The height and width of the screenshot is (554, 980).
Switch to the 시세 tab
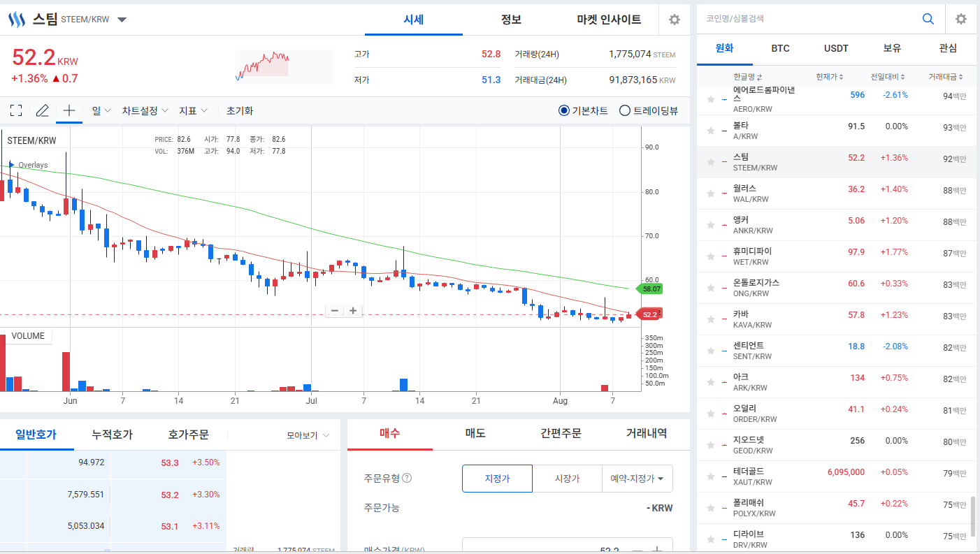click(414, 20)
